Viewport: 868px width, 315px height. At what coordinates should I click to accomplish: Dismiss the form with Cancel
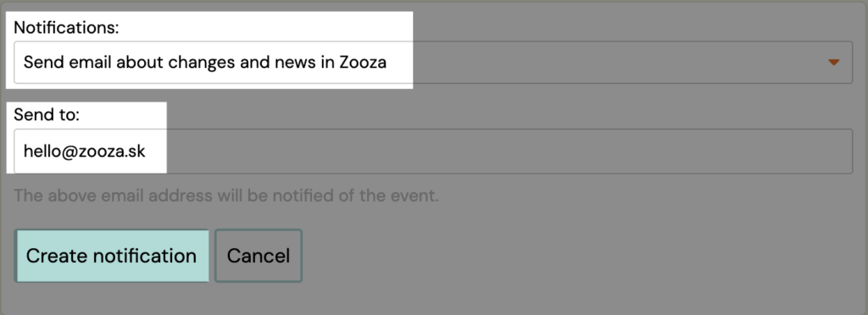[x=259, y=256]
